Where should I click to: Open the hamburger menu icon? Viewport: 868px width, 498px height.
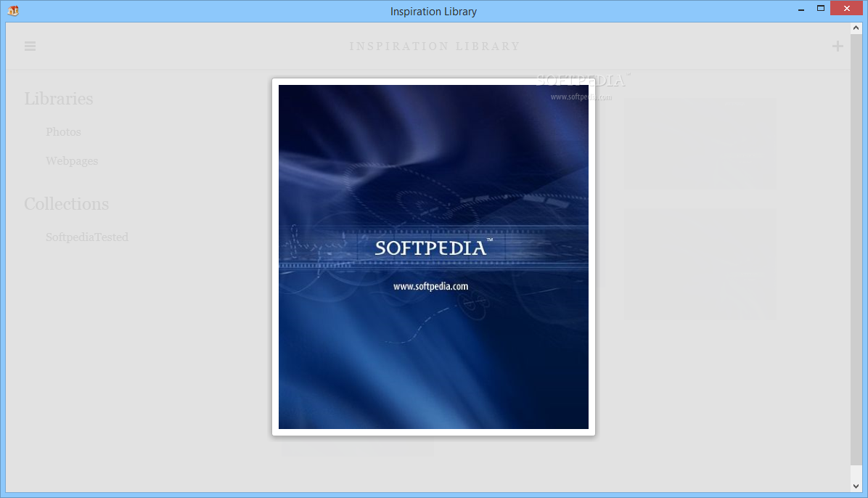30,46
